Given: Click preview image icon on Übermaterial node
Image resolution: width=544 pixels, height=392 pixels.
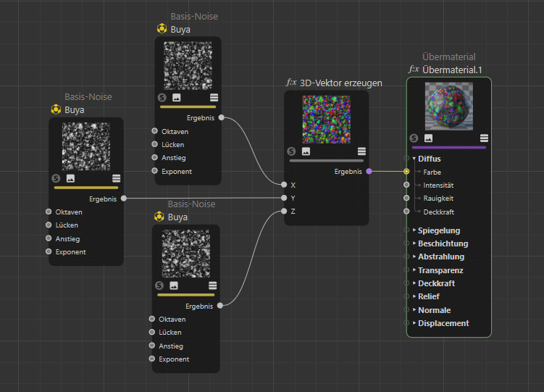Looking at the screenshot, I should tap(429, 138).
